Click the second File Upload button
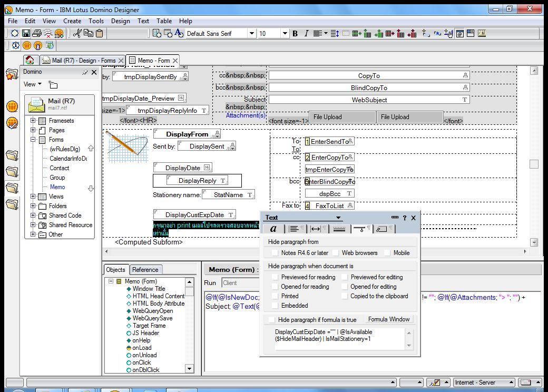Screen dimensions: 548x392 coord(409,117)
